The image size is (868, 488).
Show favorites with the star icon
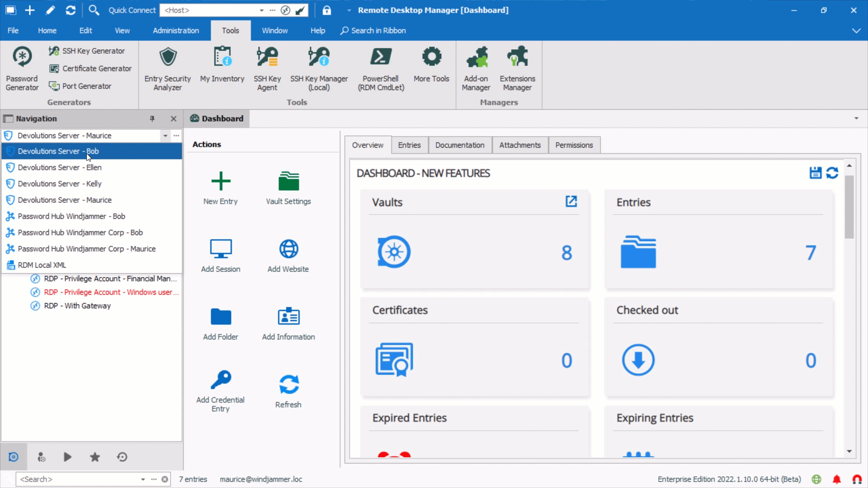pyautogui.click(x=94, y=457)
